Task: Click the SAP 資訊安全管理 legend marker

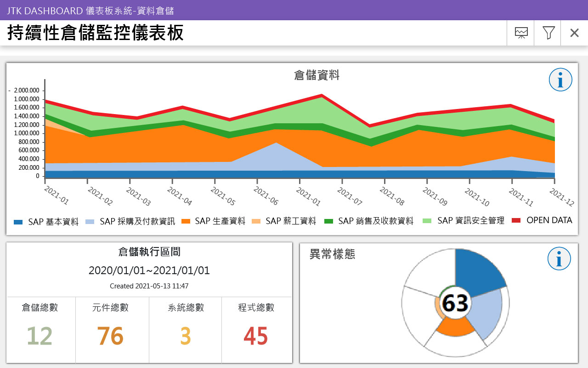Action: 426,221
